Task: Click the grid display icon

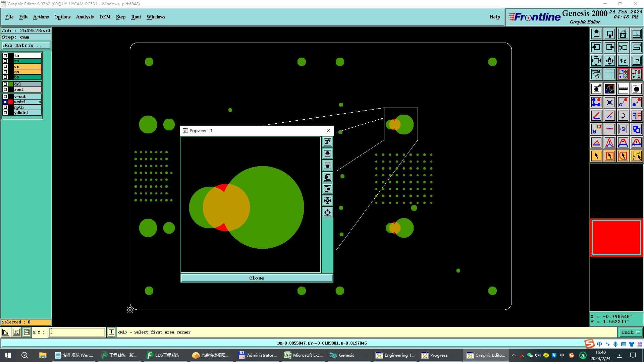Action: (x=609, y=74)
